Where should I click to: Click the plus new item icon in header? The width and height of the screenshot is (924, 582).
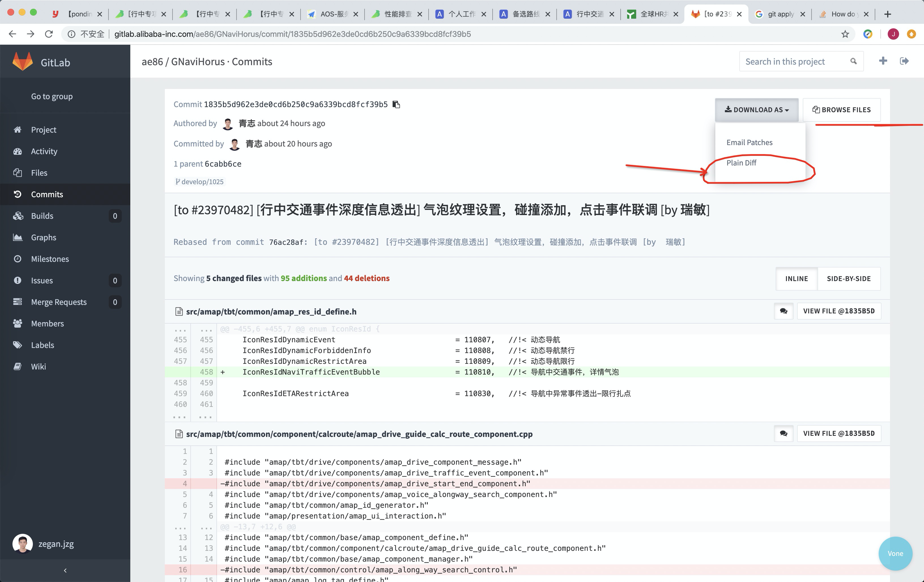tap(883, 61)
